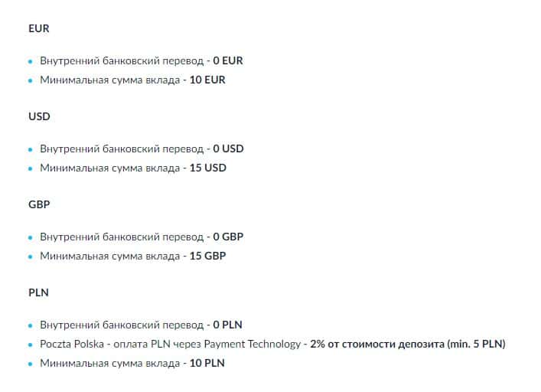
Task: Click the bold "0 EUR" transfer fee
Action: [227, 60]
